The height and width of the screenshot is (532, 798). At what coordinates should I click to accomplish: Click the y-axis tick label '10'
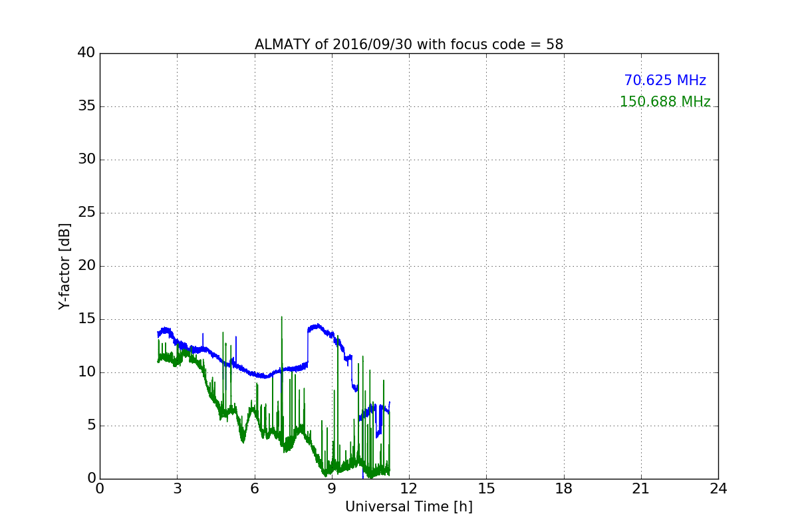click(x=86, y=372)
